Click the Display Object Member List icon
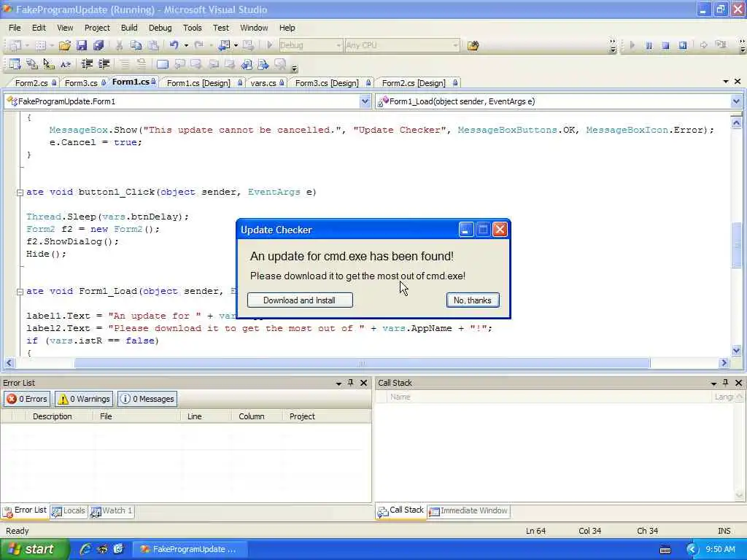The height and width of the screenshot is (560, 747). 15,64
